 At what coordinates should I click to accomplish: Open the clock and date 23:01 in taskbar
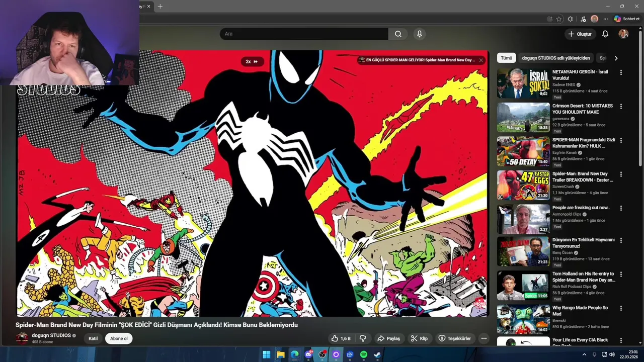(x=629, y=354)
